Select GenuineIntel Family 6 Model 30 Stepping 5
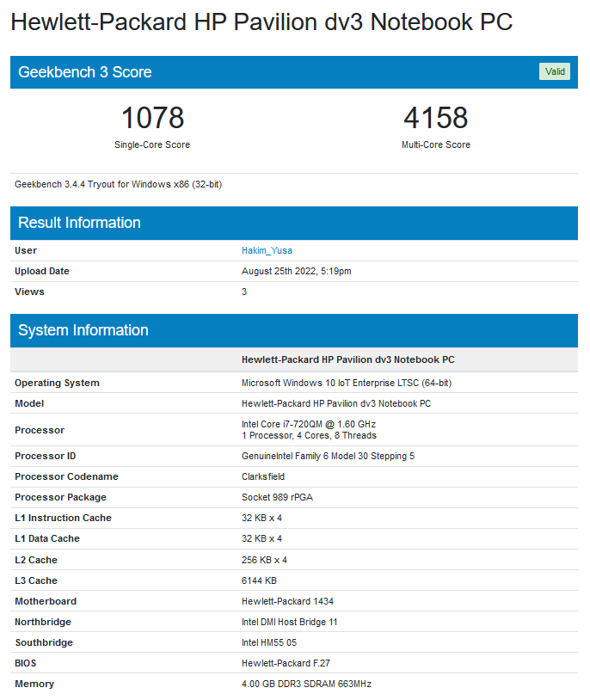The image size is (590, 700). 328,456
